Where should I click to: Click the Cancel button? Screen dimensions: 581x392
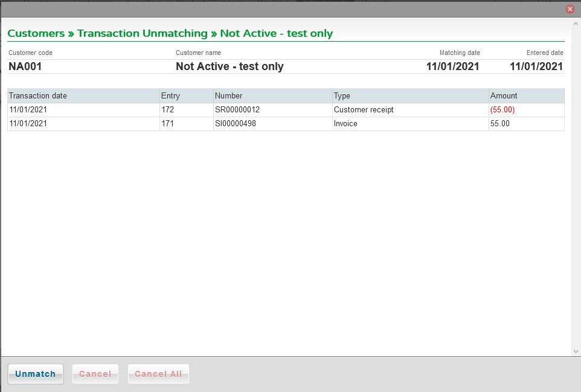[95, 374]
